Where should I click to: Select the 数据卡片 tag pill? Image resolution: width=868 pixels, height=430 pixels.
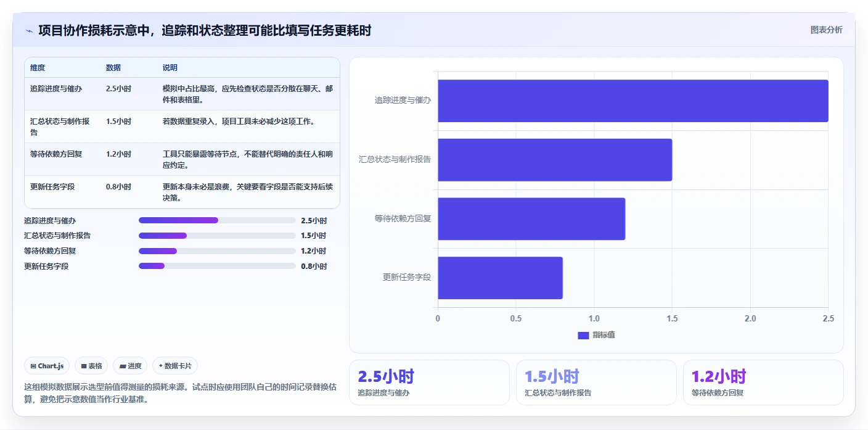(x=175, y=366)
